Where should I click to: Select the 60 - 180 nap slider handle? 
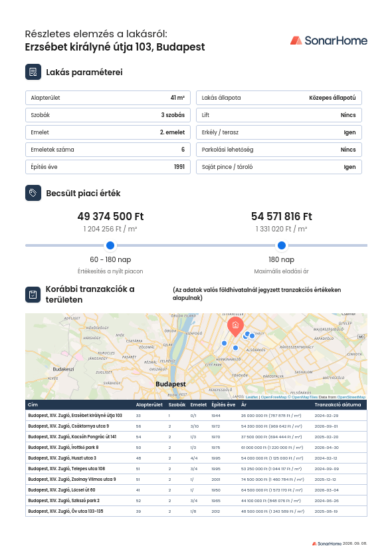110,245
